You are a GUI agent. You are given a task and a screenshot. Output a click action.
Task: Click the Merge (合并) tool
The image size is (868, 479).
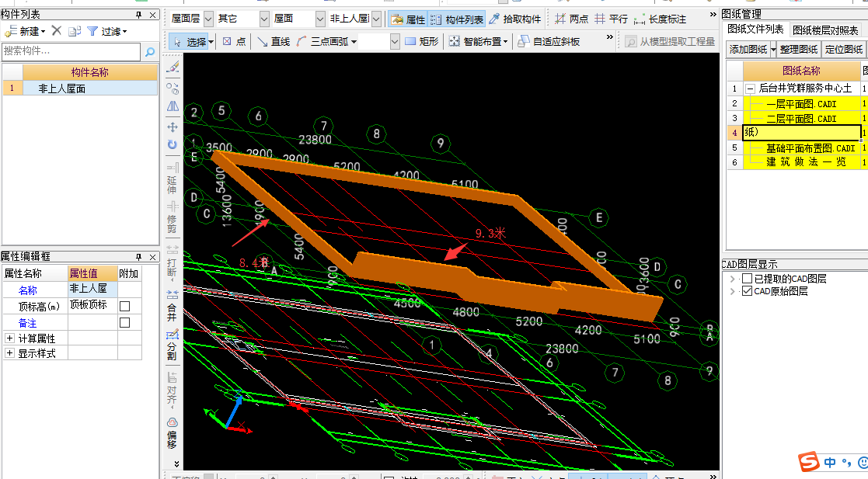(x=173, y=305)
